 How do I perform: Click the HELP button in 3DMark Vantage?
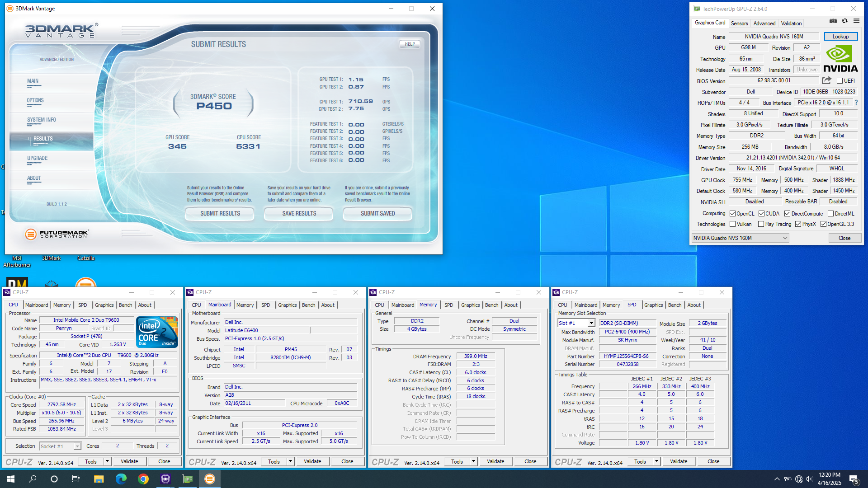(410, 44)
